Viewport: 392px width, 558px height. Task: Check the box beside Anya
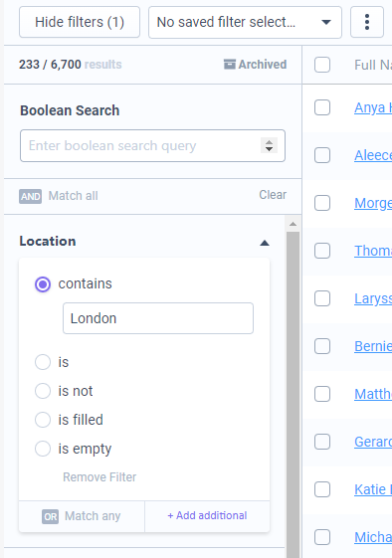[322, 107]
